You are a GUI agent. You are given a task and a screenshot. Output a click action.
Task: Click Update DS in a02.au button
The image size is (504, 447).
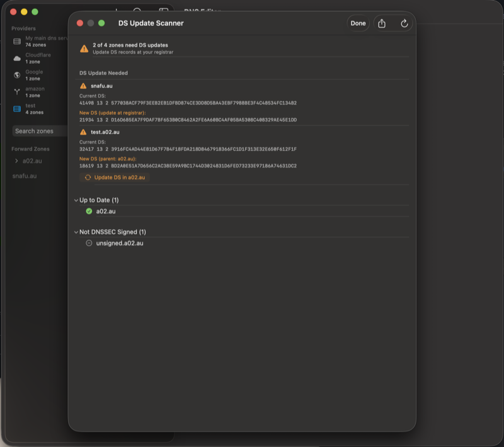(115, 178)
